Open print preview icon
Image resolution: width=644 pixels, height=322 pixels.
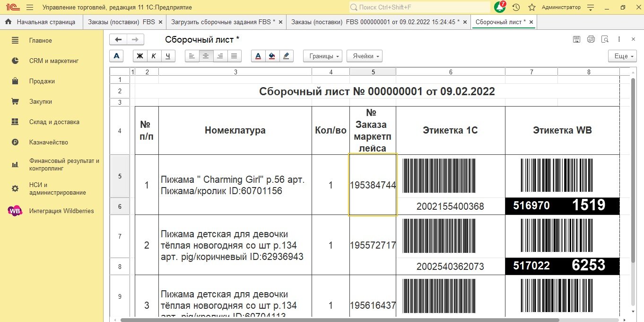coord(605,40)
